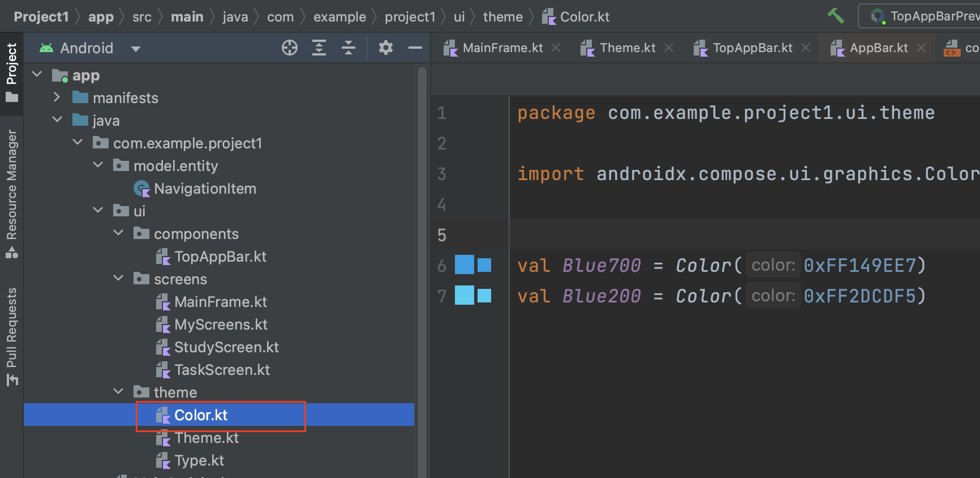Image resolution: width=980 pixels, height=478 pixels.
Task: Click the Select Opened File target icon
Action: click(290, 48)
